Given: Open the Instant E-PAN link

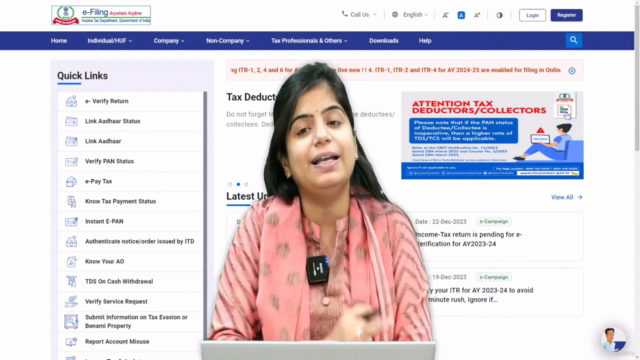Looking at the screenshot, I should point(104,221).
